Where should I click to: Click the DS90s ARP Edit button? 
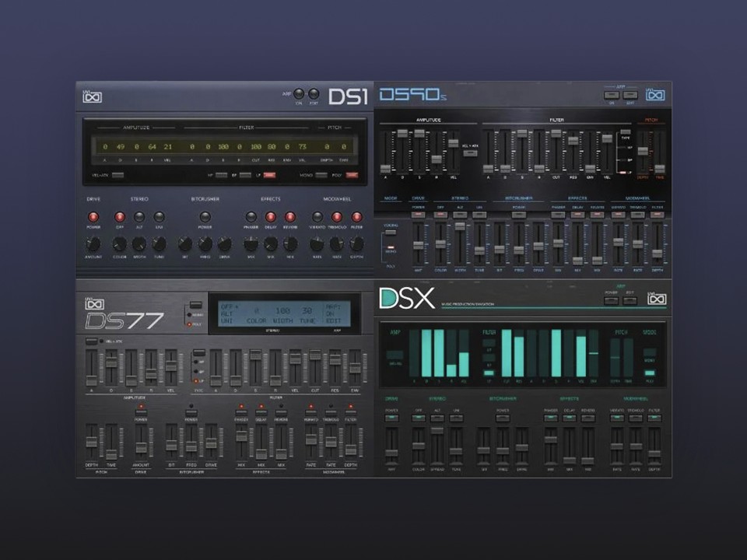(630, 96)
